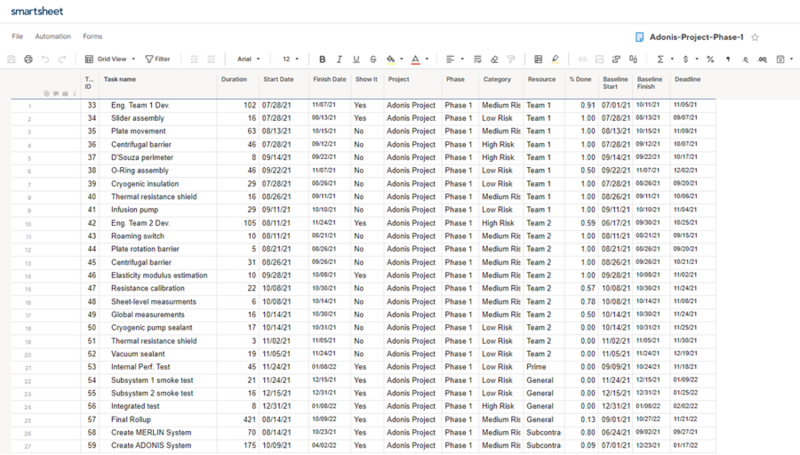Clear formatting with the eraser icon

[494, 59]
